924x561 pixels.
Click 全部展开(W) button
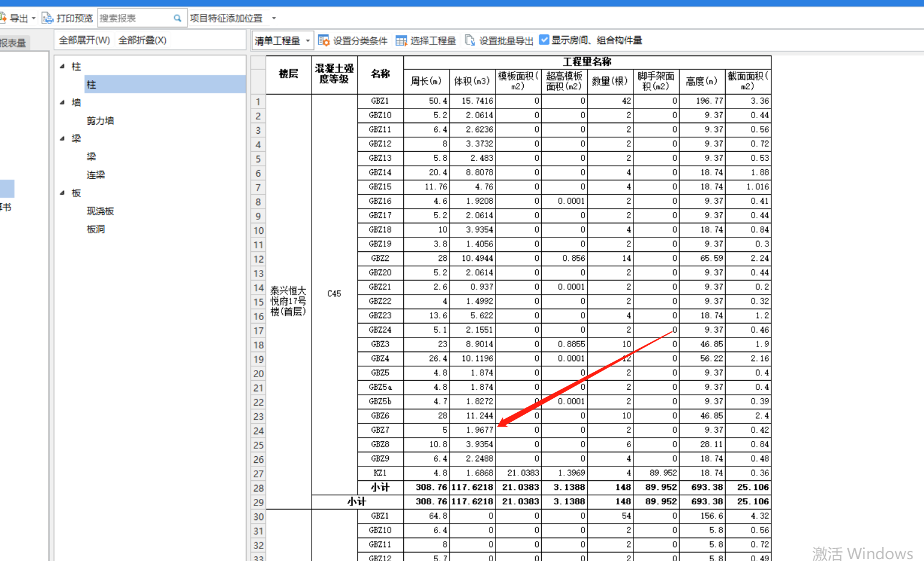84,40
